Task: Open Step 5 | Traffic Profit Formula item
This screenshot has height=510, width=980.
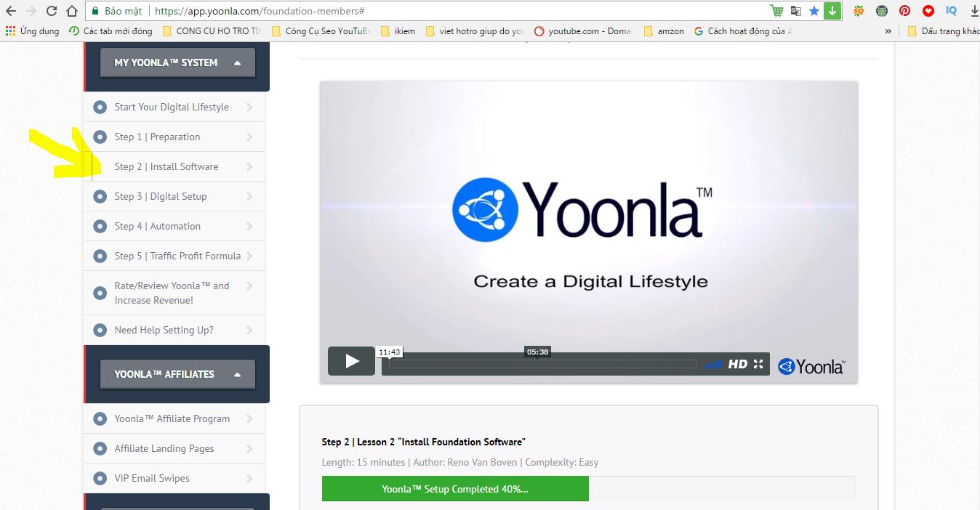Action: tap(174, 256)
